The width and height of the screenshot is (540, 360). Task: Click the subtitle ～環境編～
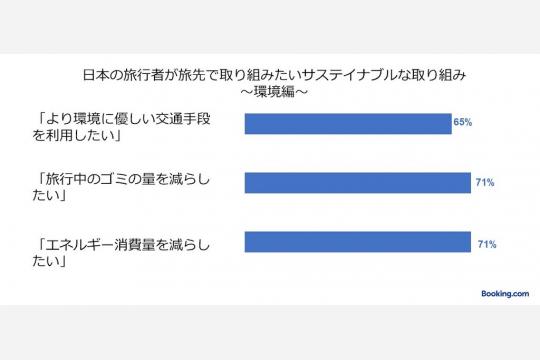[274, 92]
